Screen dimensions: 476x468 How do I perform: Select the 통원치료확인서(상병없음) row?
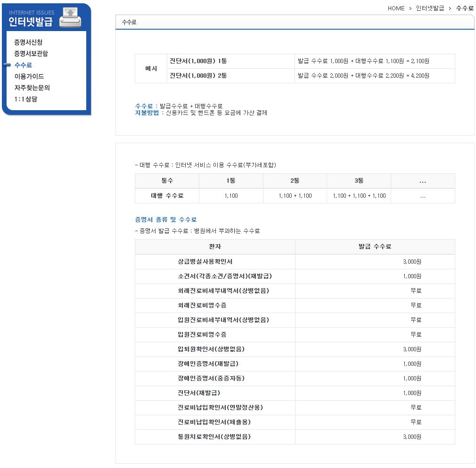(295, 437)
